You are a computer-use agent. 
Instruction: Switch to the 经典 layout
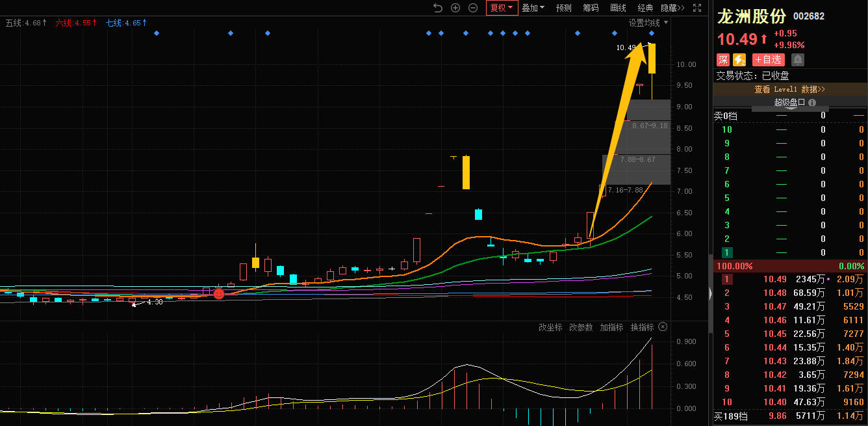pyautogui.click(x=645, y=8)
